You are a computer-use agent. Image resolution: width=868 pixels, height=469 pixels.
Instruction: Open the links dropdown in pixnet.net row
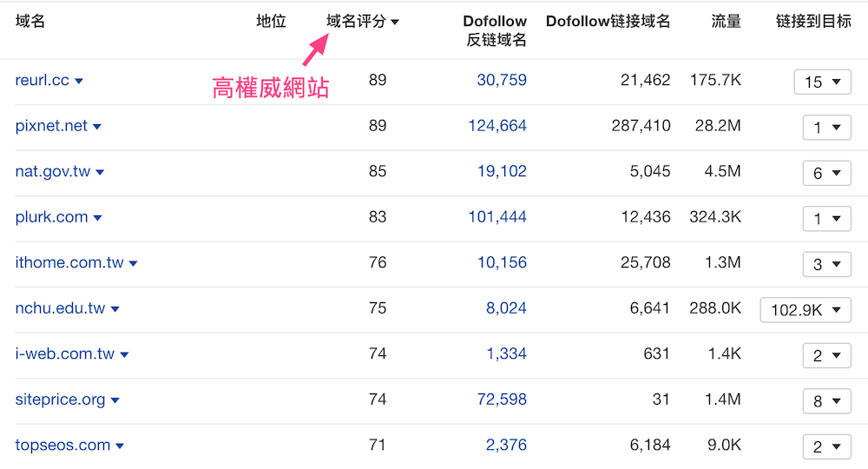(x=826, y=128)
